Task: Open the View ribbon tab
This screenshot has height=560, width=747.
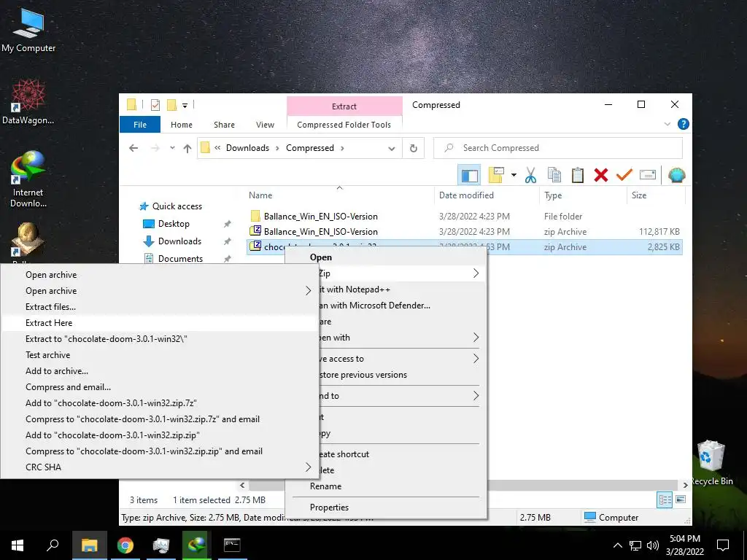Action: pos(265,125)
